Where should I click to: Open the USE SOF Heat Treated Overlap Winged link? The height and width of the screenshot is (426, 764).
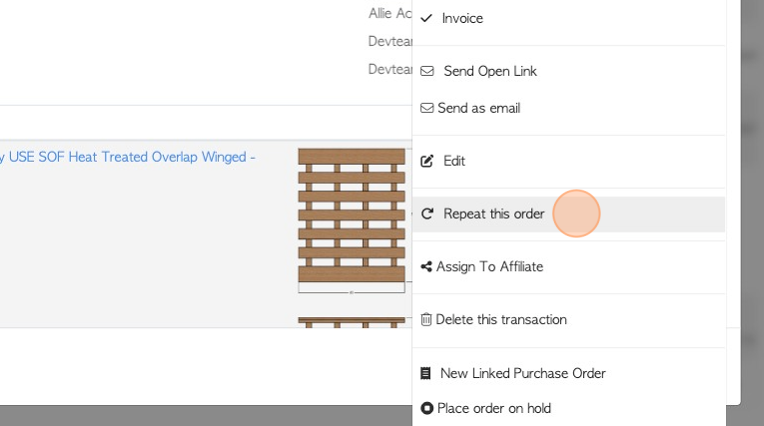pos(128,157)
